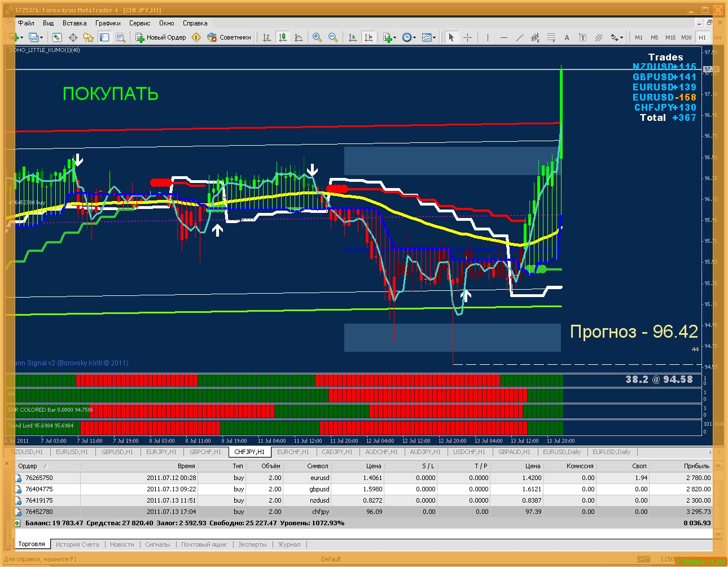The image size is (728, 567).
Task: Switch to the EURUSD,H1 chart tab
Action: tap(72, 452)
